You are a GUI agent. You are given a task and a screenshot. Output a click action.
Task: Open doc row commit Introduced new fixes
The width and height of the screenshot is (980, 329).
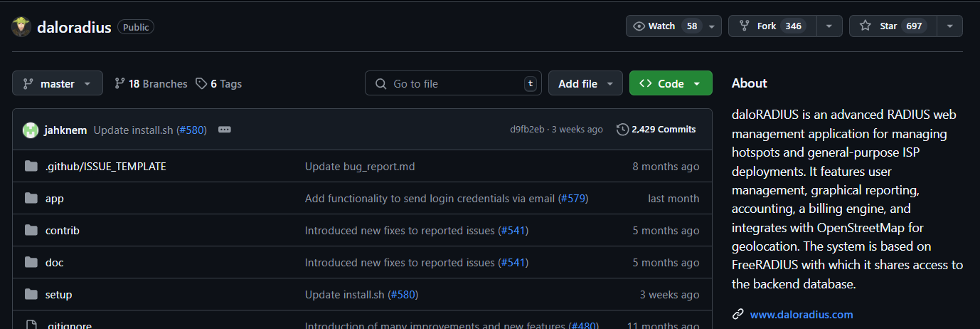pyautogui.click(x=400, y=263)
